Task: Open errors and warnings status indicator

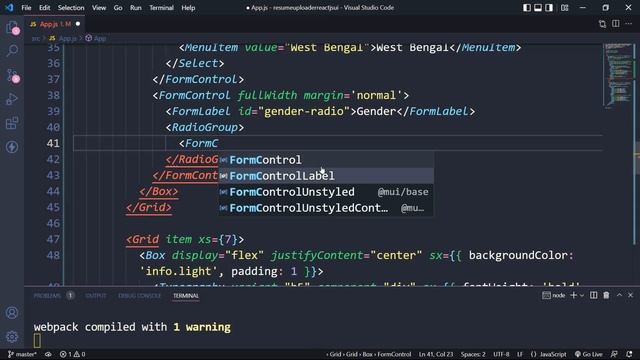Action: coord(72,354)
